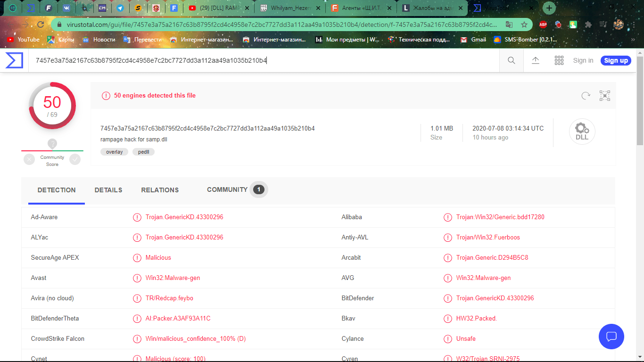Image resolution: width=644 pixels, height=362 pixels.
Task: Switch to the DETAILS tab
Action: [108, 190]
